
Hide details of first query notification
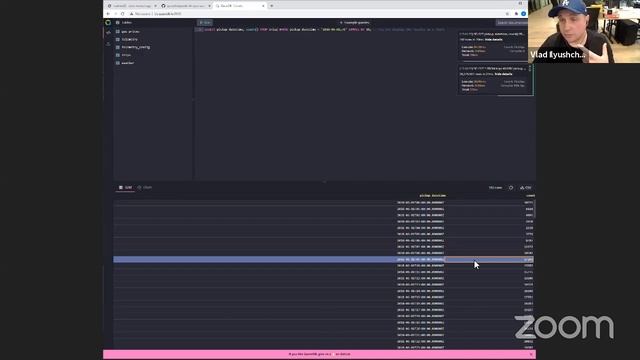(x=493, y=40)
